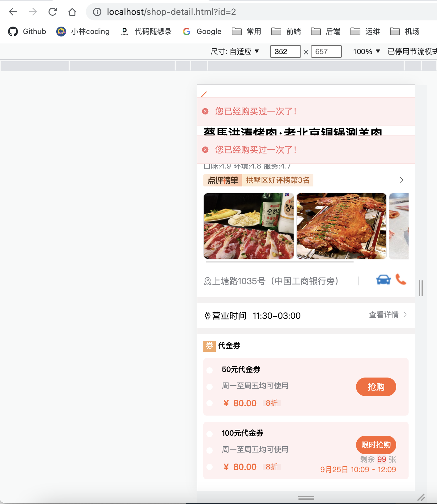Open the 小林coding bookmark
Viewport: 437px width, 504px height.
(x=83, y=32)
